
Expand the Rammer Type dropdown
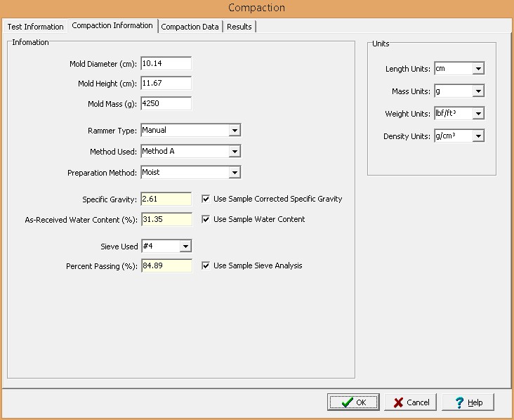click(x=235, y=131)
